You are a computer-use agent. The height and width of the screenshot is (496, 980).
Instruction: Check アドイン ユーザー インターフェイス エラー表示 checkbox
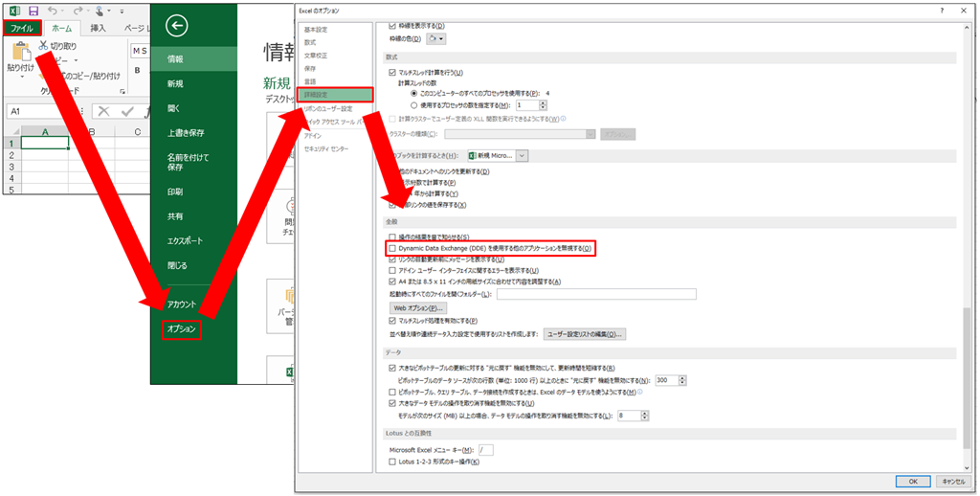coord(392,270)
